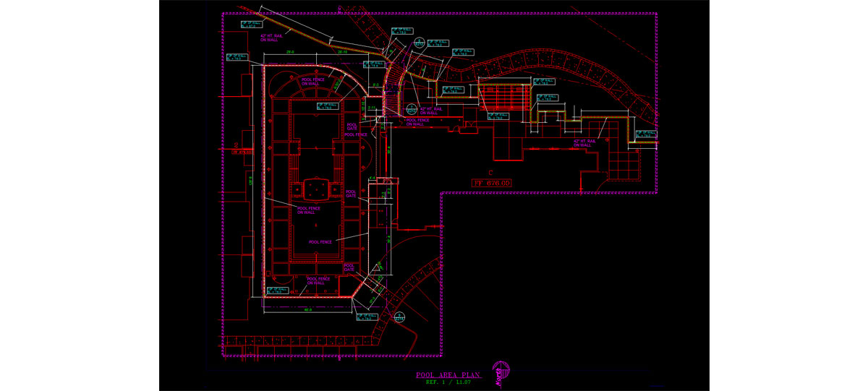The image size is (868, 391).
Task: Select the POOL GATE label near the angled corner
Action: pyautogui.click(x=350, y=266)
